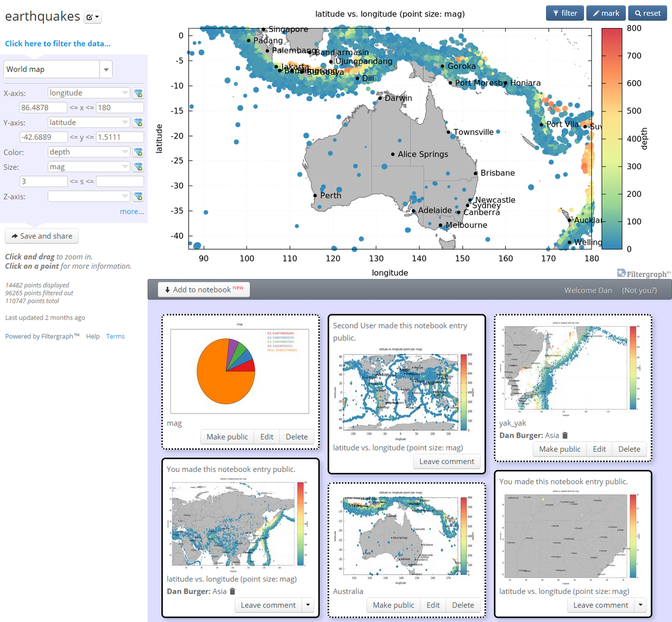Delete the mag pie chart entry
672x622 pixels.
(x=297, y=437)
